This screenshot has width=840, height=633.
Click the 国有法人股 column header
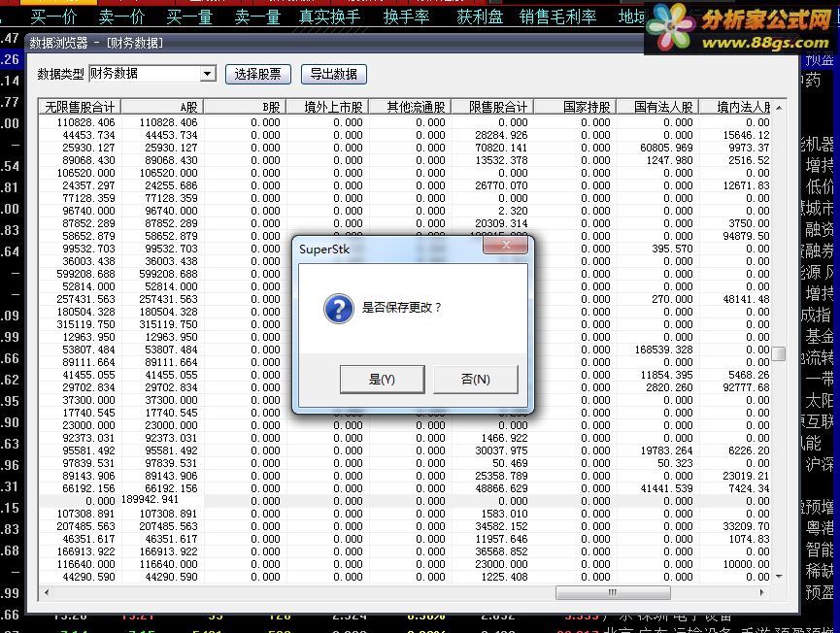[657, 107]
